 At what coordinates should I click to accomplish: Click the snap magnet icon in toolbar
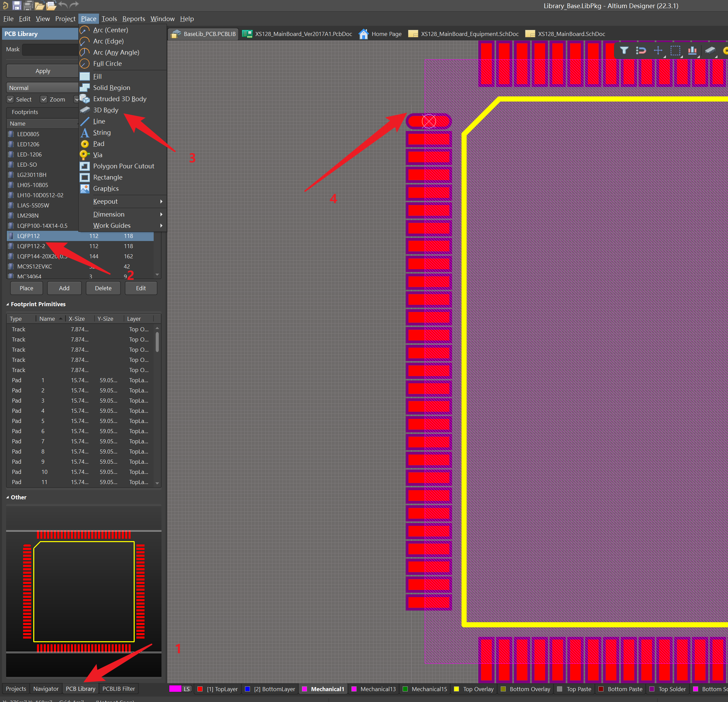[x=641, y=51]
